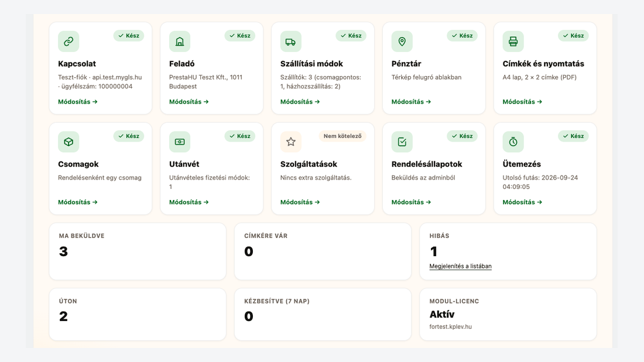This screenshot has height=362, width=644.
Task: Click the Nem kötelező badge on Szolgáltatások
Action: pyautogui.click(x=342, y=136)
